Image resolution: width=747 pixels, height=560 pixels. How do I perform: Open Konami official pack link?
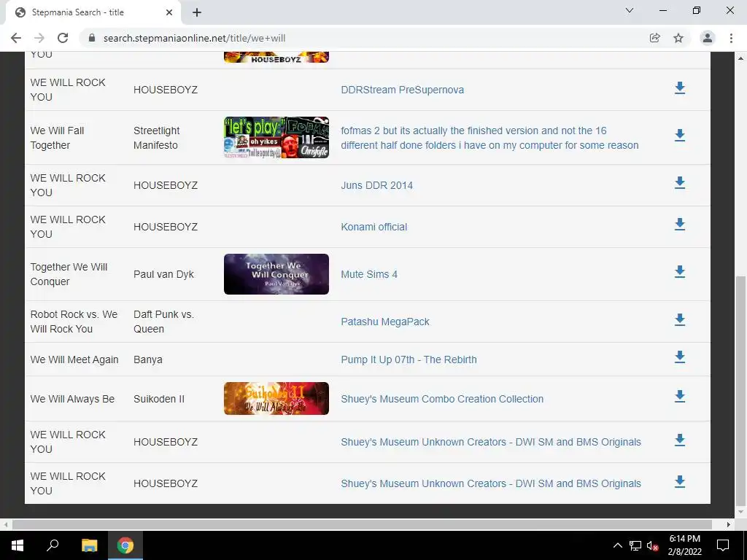374,227
